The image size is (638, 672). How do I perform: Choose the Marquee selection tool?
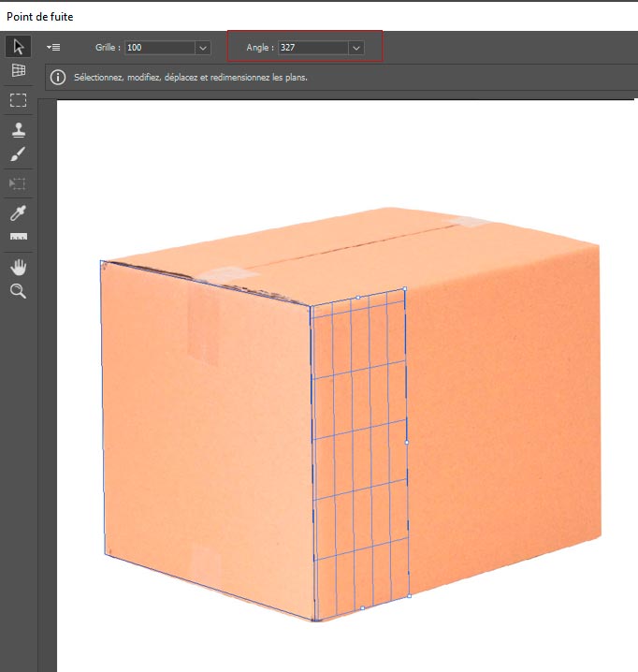pyautogui.click(x=18, y=99)
